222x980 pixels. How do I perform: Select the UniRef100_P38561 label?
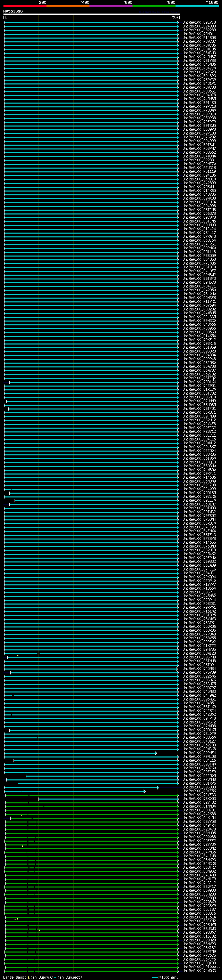click(x=199, y=91)
